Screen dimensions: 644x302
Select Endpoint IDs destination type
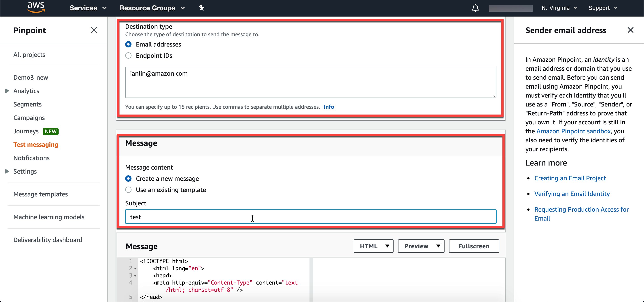tap(128, 55)
